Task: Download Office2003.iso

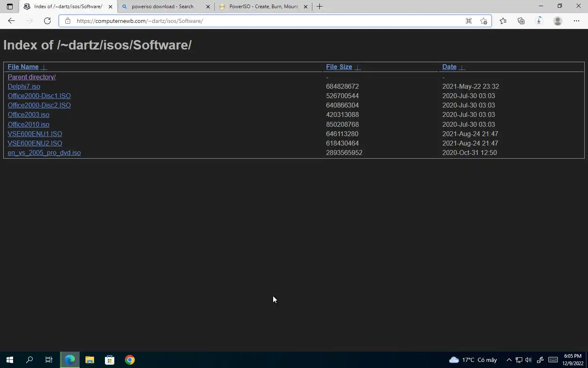Action: click(x=29, y=114)
